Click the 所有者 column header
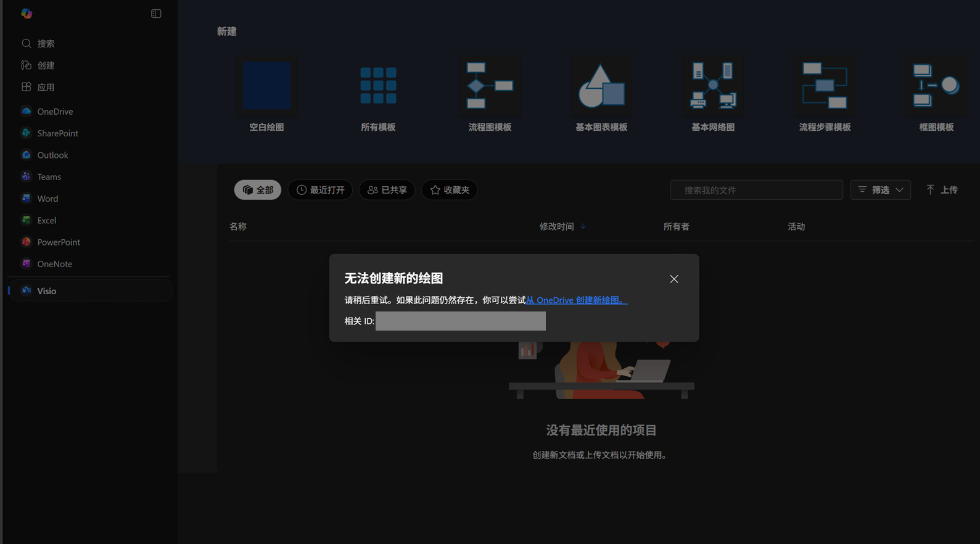This screenshot has height=544, width=980. pos(676,226)
